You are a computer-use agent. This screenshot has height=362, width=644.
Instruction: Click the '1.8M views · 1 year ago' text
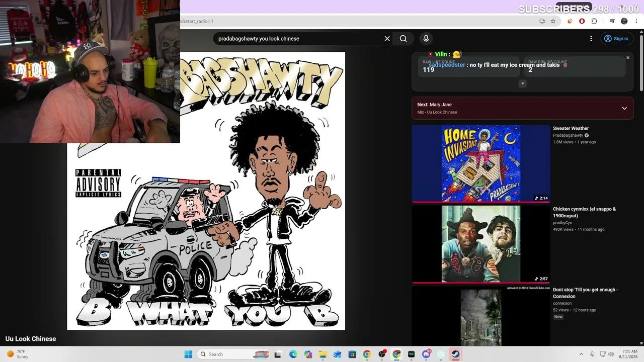pyautogui.click(x=574, y=142)
